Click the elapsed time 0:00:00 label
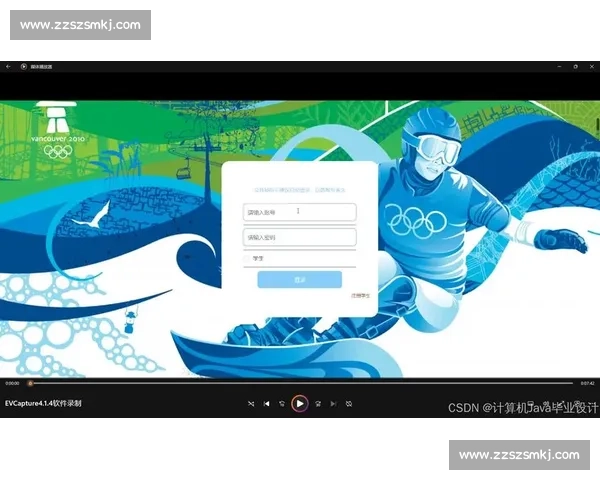The image size is (600, 480). coord(12,383)
